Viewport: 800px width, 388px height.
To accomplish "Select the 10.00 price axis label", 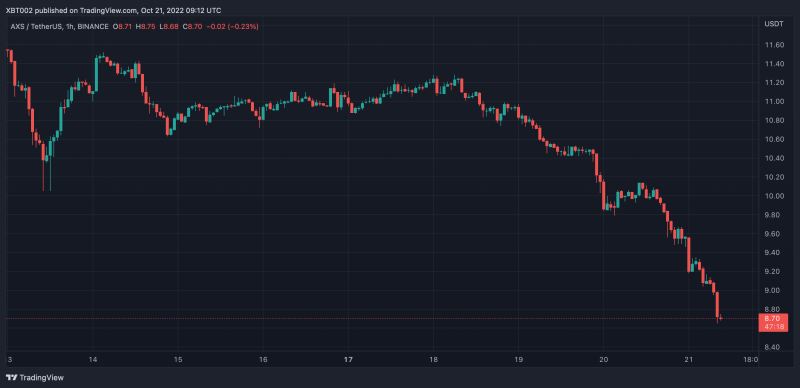I will (774, 196).
